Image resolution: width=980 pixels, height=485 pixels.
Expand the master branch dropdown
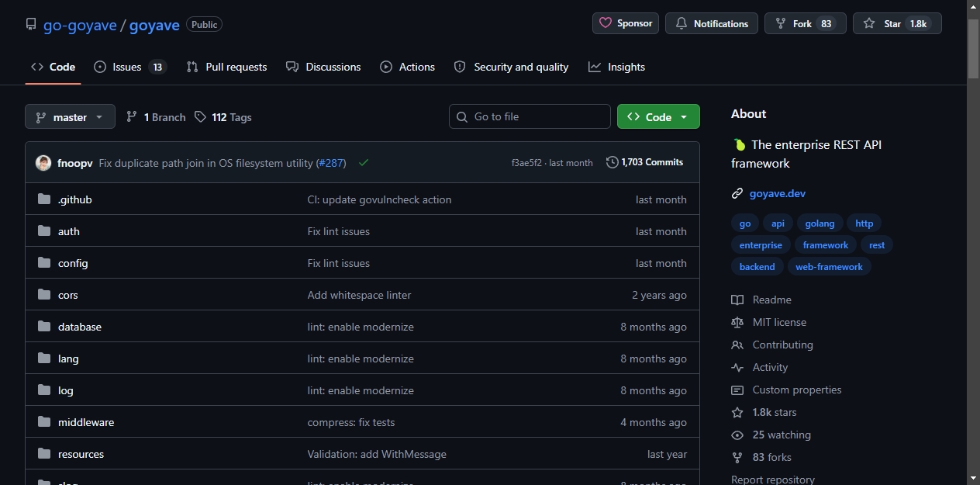click(x=70, y=117)
